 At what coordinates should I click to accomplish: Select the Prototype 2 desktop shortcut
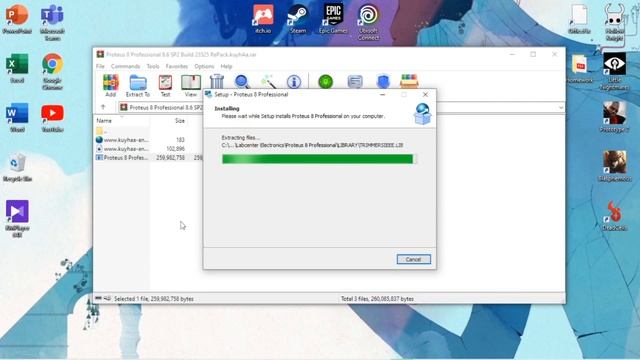coord(614,117)
